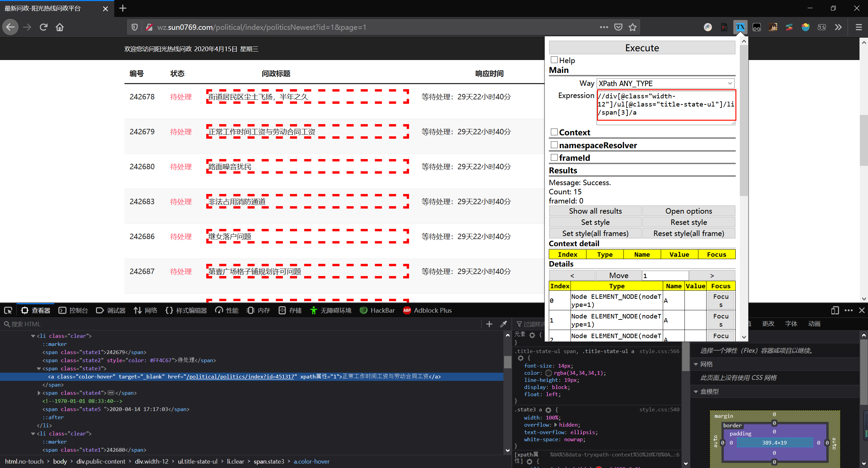The height and width of the screenshot is (468, 868).
Task: Check the namespaceResolver checkbox
Action: point(554,145)
